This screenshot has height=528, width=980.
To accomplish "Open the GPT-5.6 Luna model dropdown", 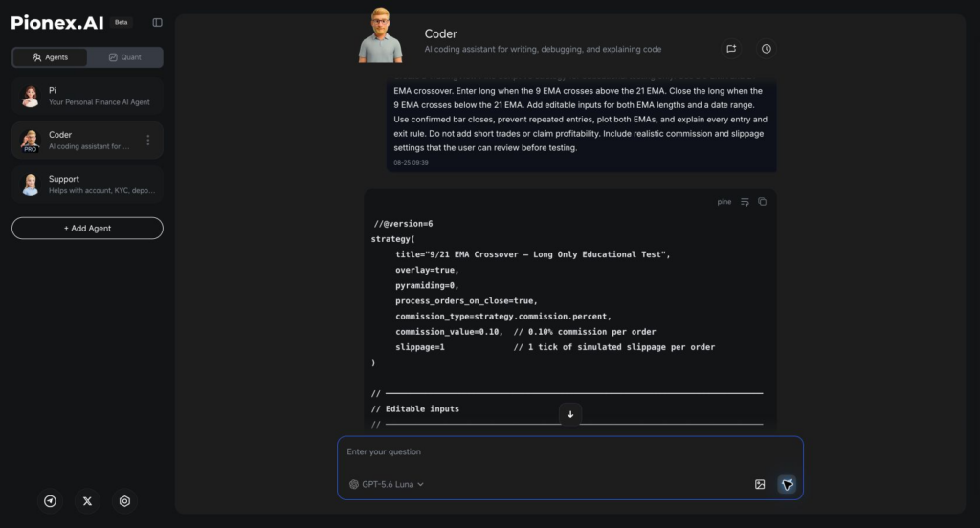I will [387, 484].
